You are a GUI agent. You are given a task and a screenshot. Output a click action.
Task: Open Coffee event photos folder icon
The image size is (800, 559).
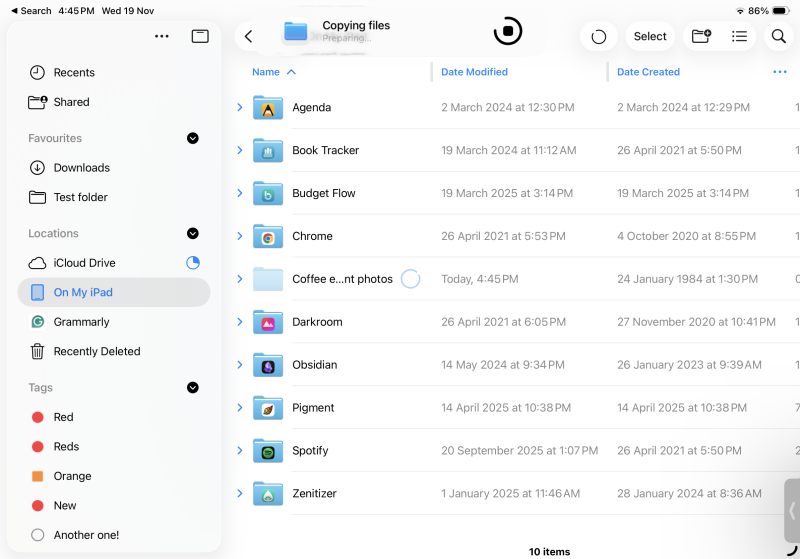[x=268, y=279]
